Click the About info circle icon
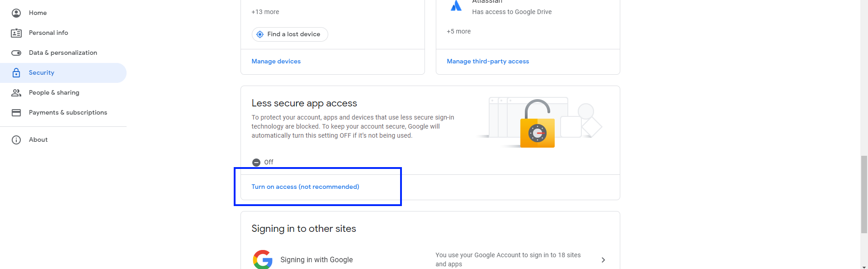The height and width of the screenshot is (269, 868). pos(16,140)
